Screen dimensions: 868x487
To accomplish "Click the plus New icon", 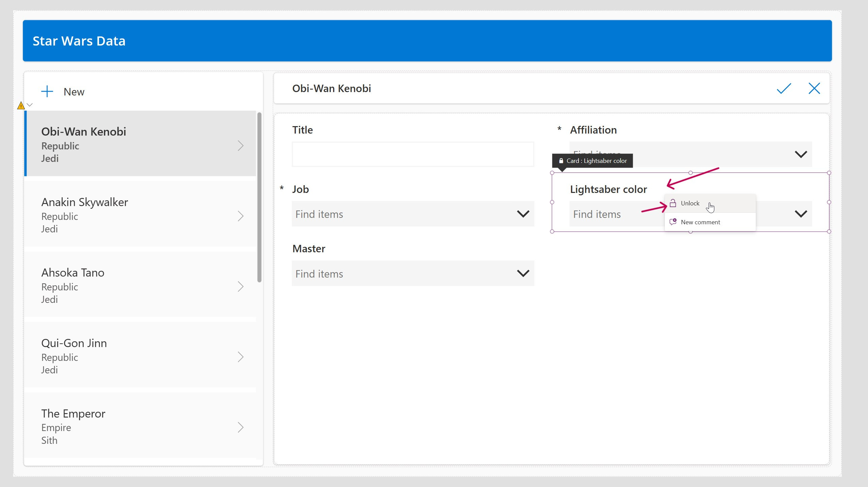I will (x=47, y=91).
